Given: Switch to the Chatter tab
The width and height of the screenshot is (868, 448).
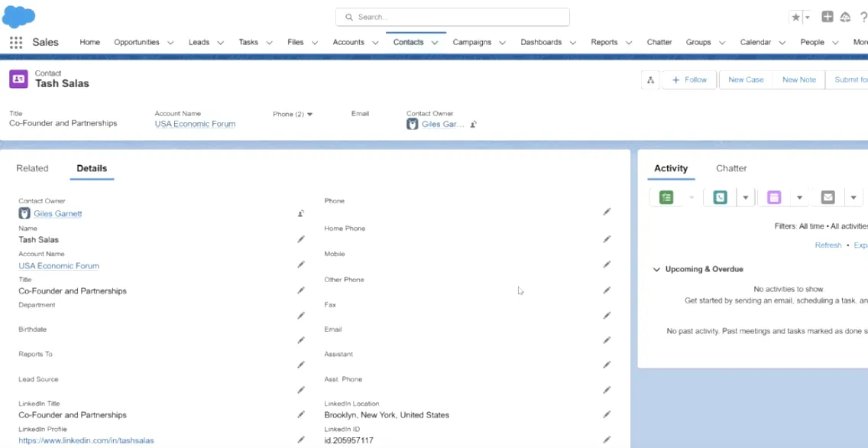Looking at the screenshot, I should click(731, 168).
